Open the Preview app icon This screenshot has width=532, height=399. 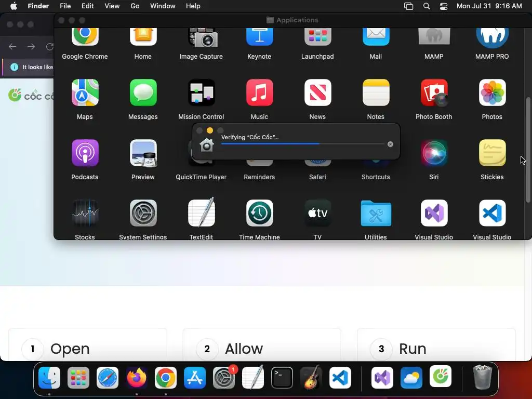click(143, 153)
